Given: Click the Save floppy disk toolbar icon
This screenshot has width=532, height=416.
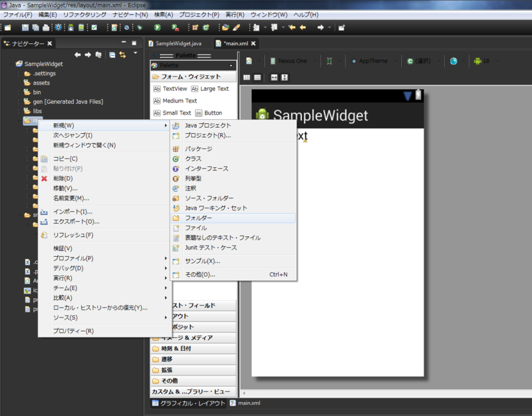Looking at the screenshot, I should click(x=25, y=27).
